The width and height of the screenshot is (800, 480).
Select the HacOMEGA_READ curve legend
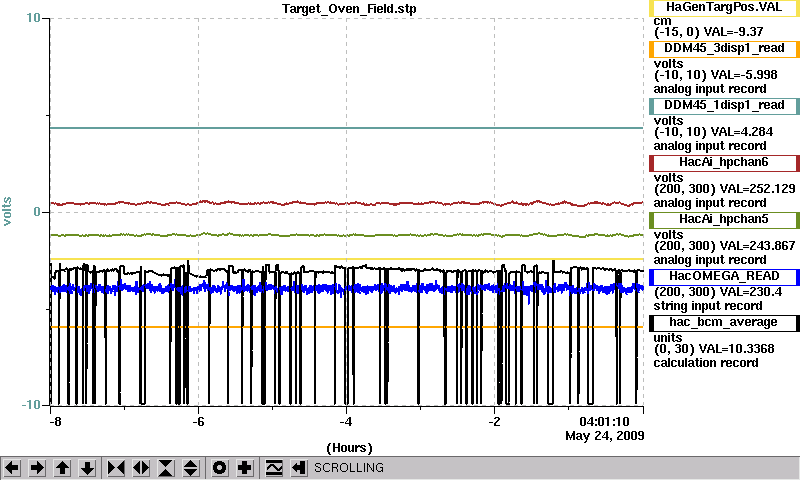724,277
